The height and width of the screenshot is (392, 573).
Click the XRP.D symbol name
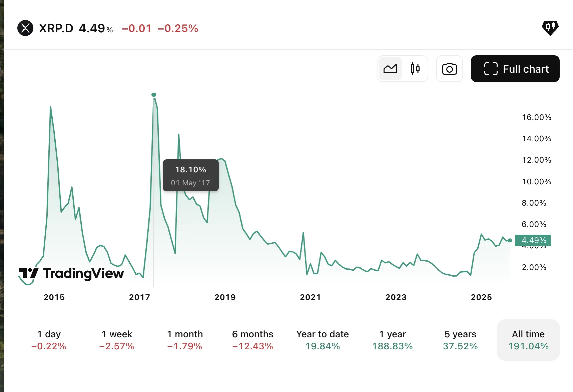point(56,28)
